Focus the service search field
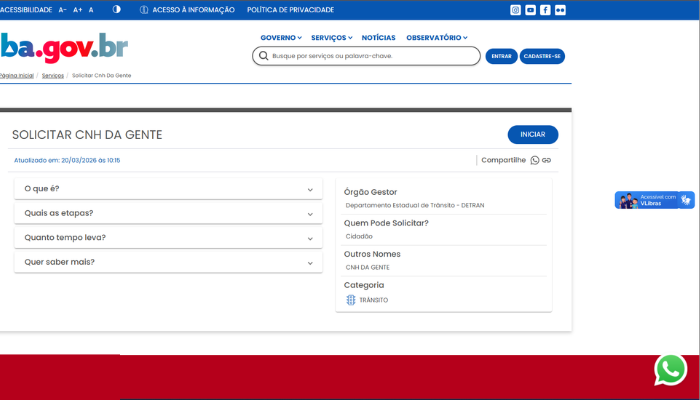 pyautogui.click(x=367, y=56)
